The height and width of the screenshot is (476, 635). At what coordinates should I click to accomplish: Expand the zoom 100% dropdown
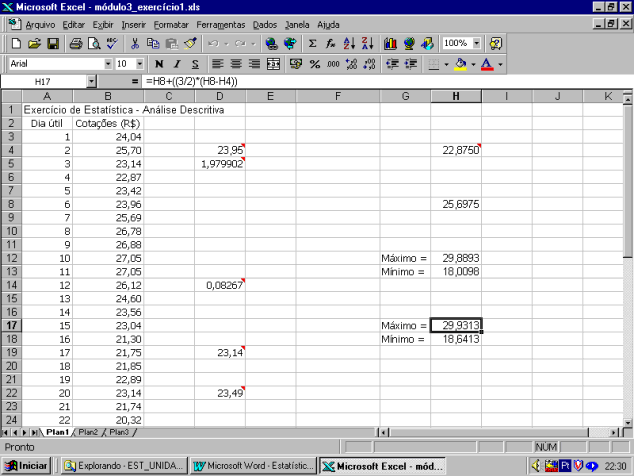coord(476,44)
